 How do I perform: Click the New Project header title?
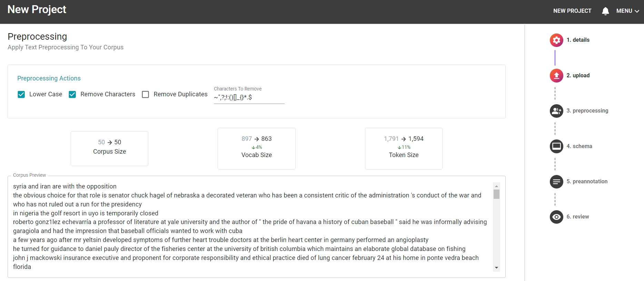[37, 10]
